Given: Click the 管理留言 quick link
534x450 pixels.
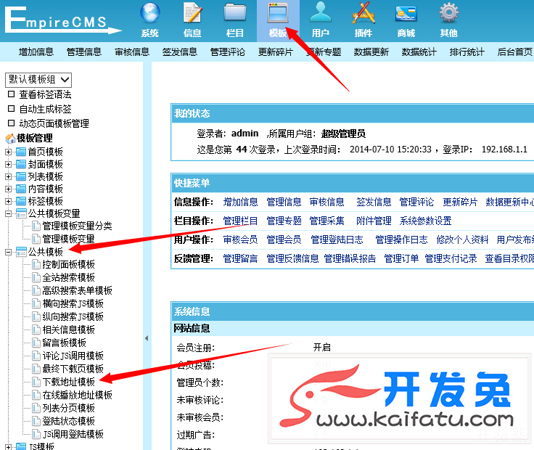Looking at the screenshot, I should coord(240,259).
